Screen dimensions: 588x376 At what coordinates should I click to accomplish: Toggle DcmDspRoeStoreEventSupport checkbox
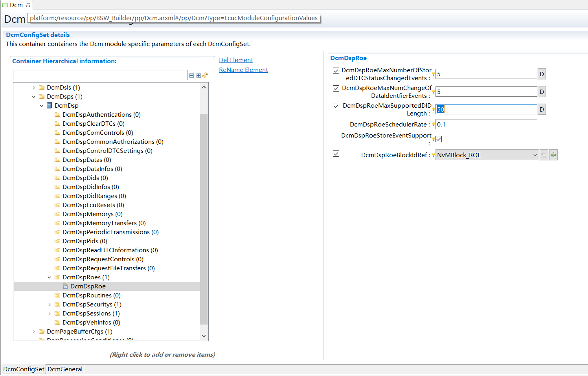[x=439, y=139]
